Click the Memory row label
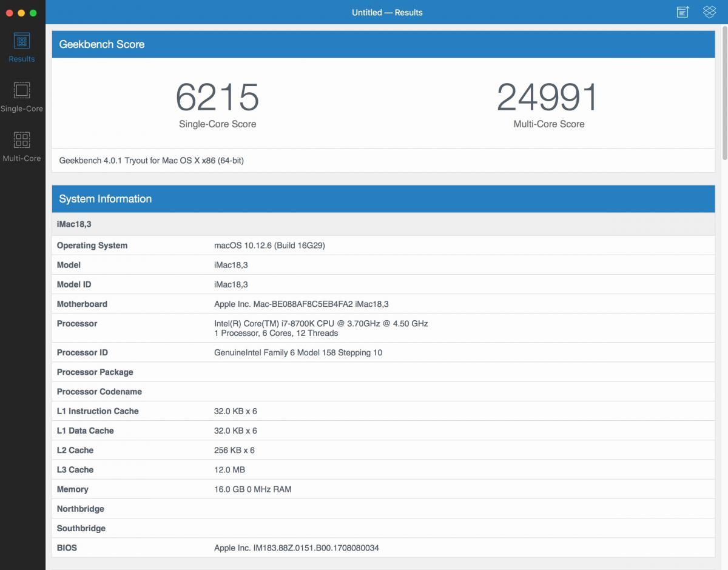728x570 pixels. point(73,489)
